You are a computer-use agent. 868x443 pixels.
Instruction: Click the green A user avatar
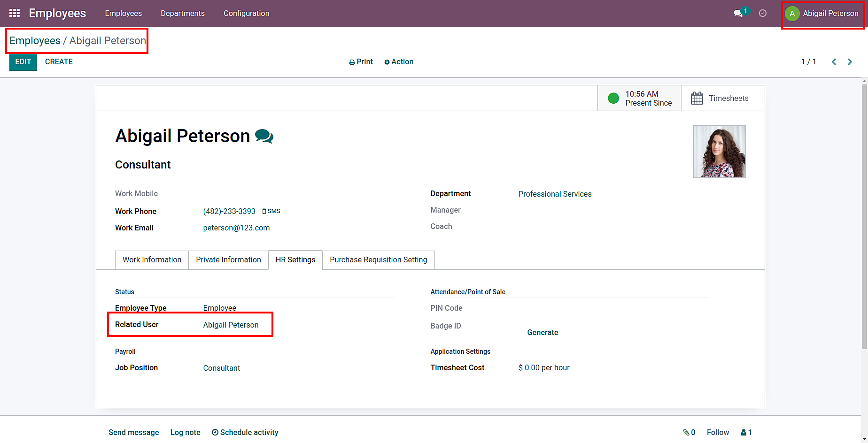tap(792, 14)
